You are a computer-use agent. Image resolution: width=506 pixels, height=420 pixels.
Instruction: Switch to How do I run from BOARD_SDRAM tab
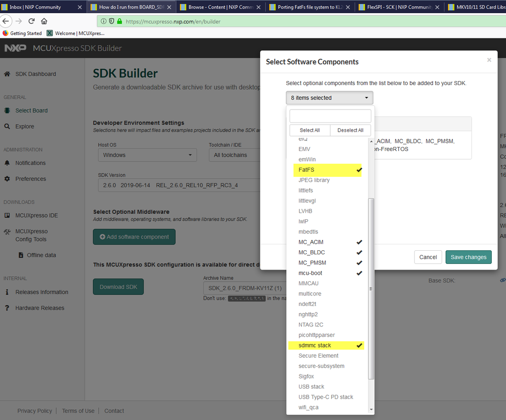click(x=131, y=7)
